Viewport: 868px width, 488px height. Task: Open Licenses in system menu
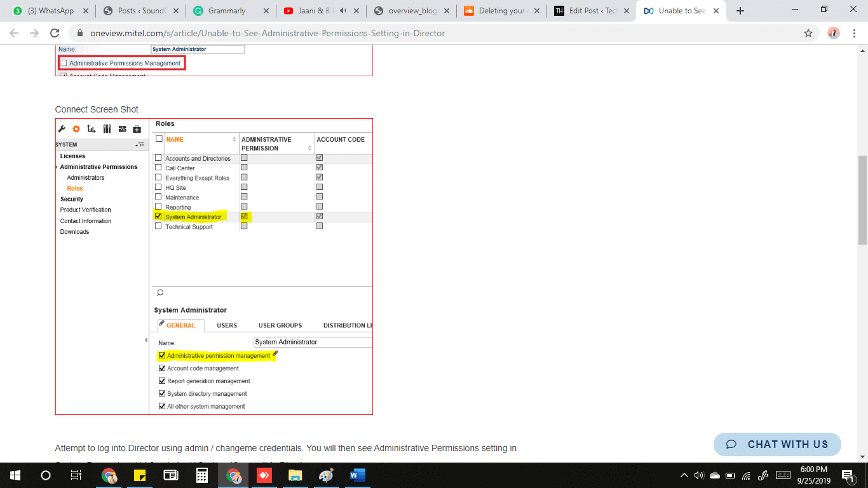click(x=72, y=156)
